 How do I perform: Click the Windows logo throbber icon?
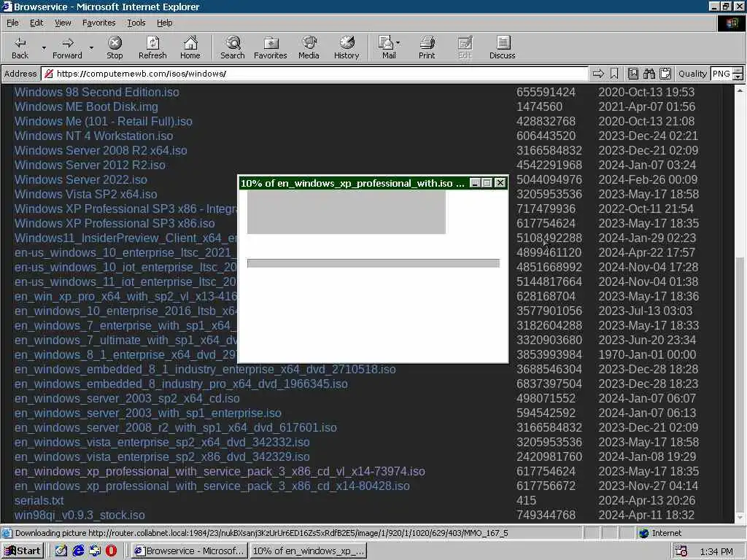[731, 23]
